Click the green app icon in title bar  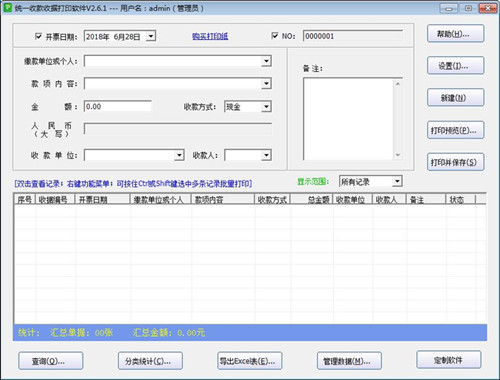(7, 8)
